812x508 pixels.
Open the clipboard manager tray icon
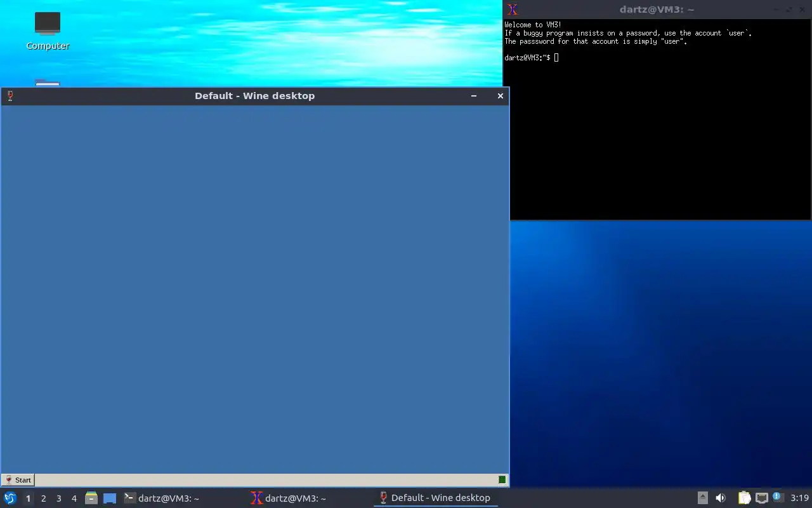744,498
